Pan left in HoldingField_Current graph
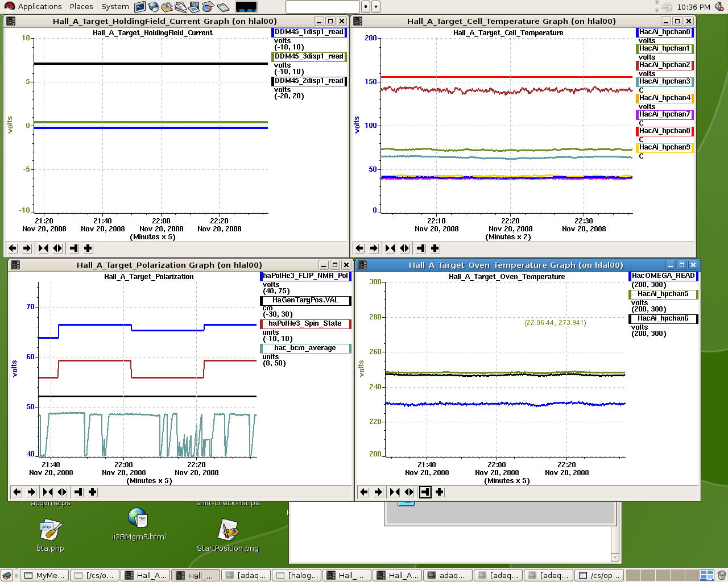Image resolution: width=728 pixels, height=582 pixels. [x=13, y=248]
